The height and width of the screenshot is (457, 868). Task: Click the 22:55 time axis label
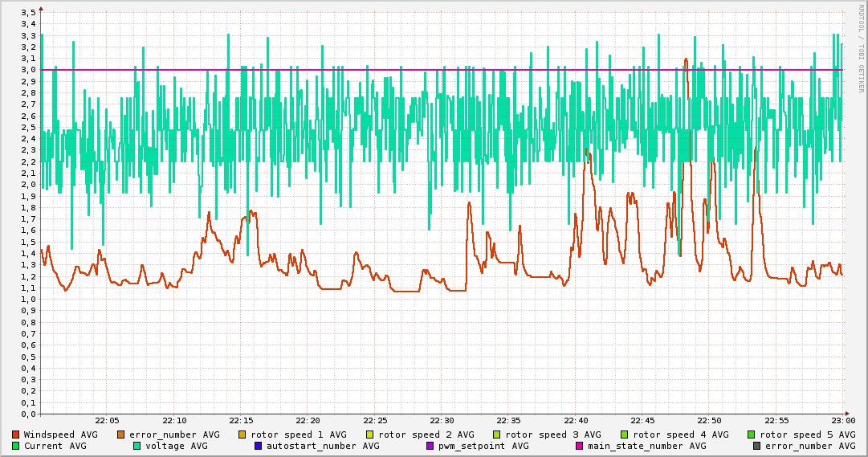tap(776, 421)
